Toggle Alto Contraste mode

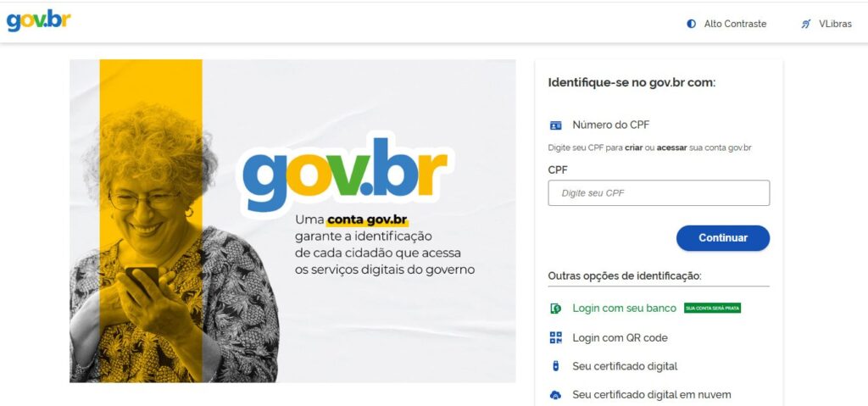pyautogui.click(x=726, y=24)
